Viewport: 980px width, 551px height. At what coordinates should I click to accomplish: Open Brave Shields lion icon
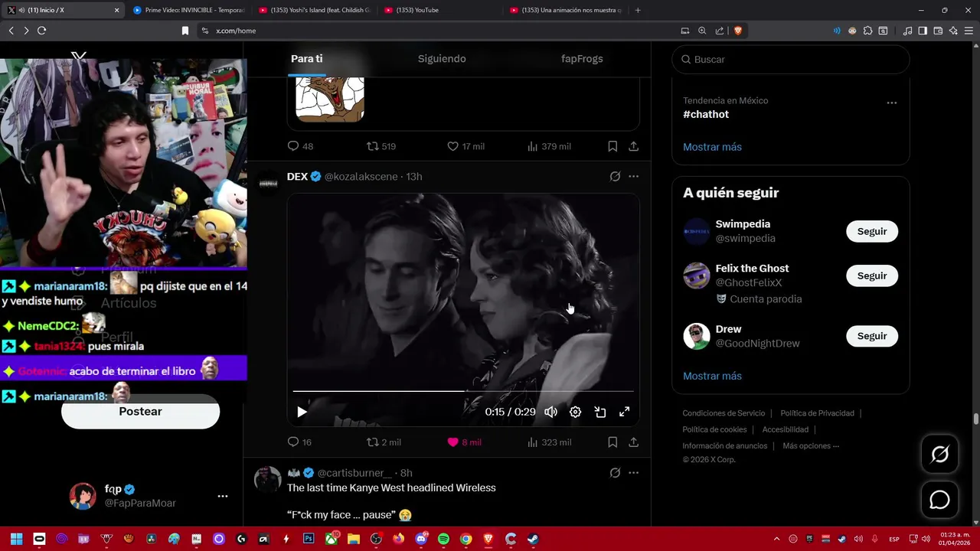(738, 31)
